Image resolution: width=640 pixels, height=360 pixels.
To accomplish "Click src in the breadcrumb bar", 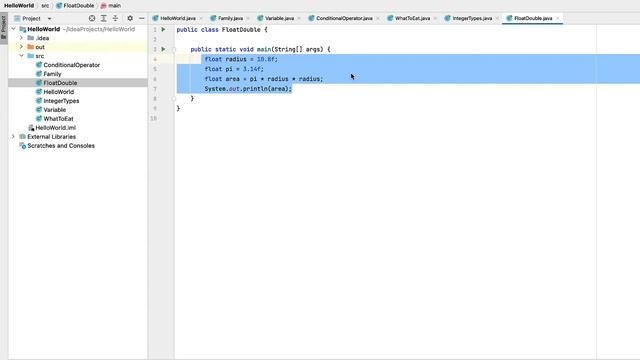I will [45, 6].
